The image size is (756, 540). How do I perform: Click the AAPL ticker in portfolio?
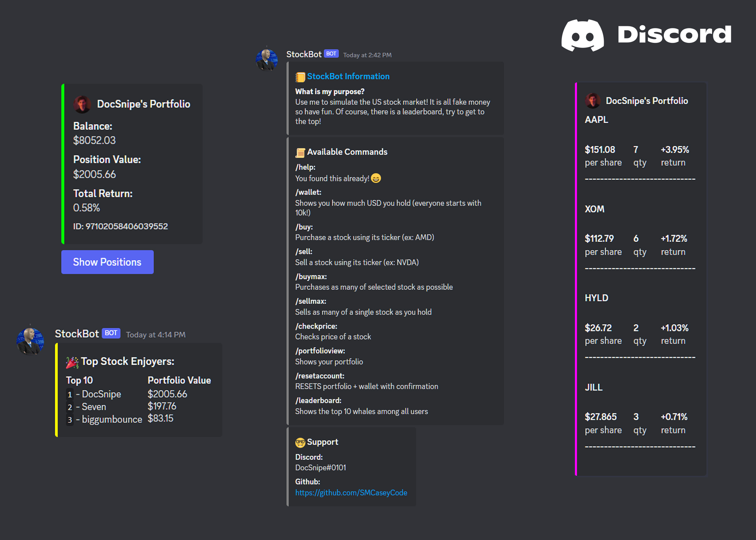click(x=596, y=120)
